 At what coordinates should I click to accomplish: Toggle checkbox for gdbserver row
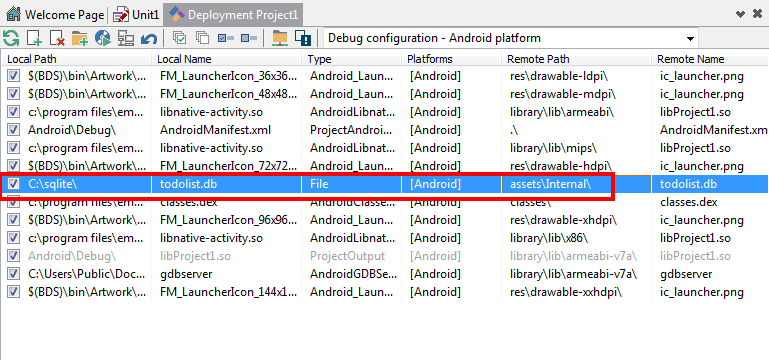14,274
